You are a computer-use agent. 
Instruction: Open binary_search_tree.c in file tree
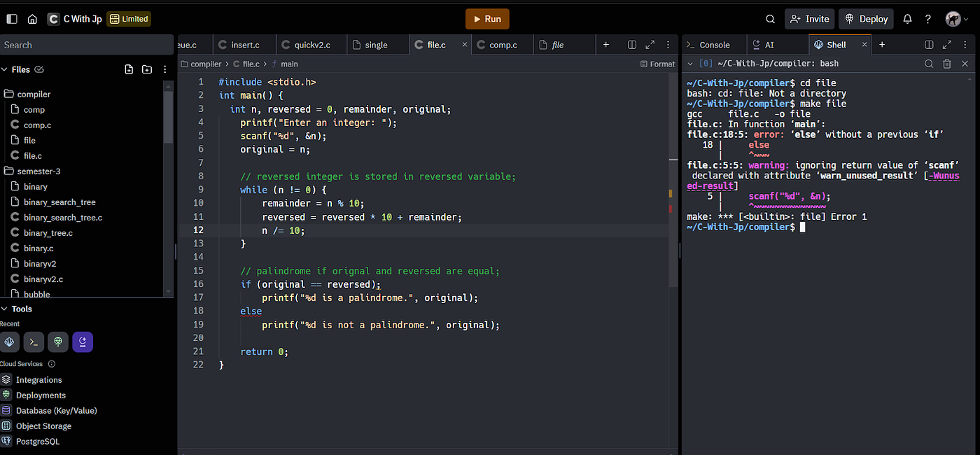click(x=62, y=218)
